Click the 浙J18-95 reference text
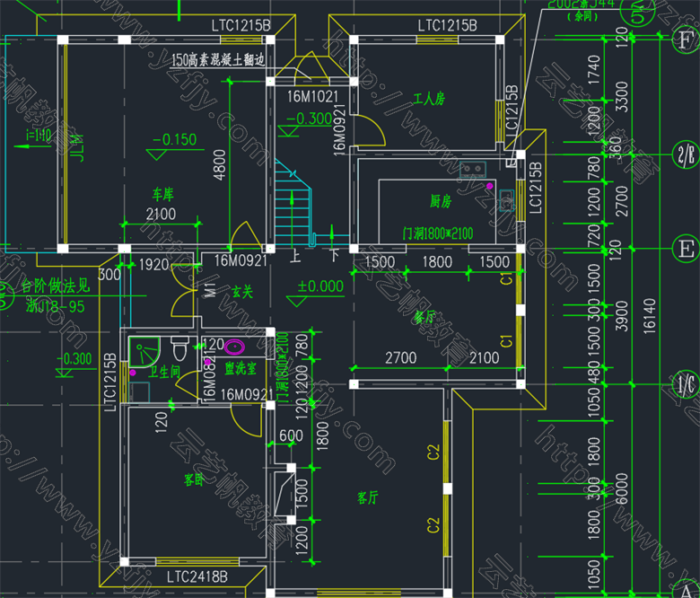 pyautogui.click(x=55, y=306)
